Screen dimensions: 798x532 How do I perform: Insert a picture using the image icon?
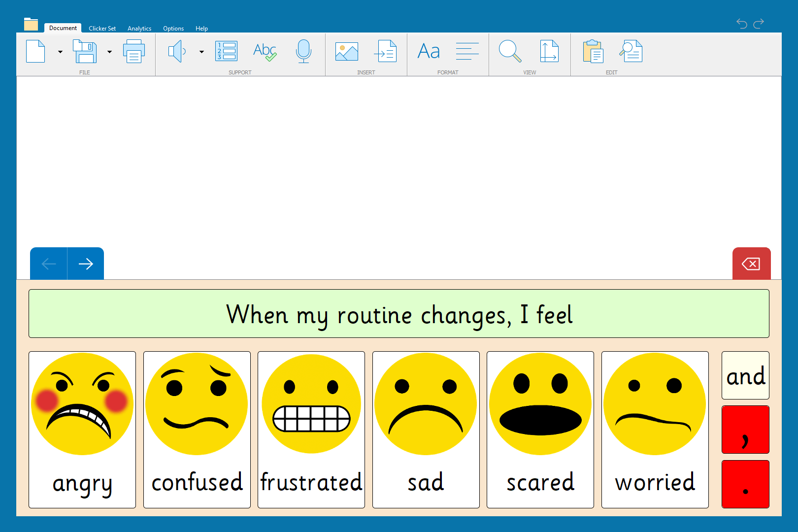(347, 51)
